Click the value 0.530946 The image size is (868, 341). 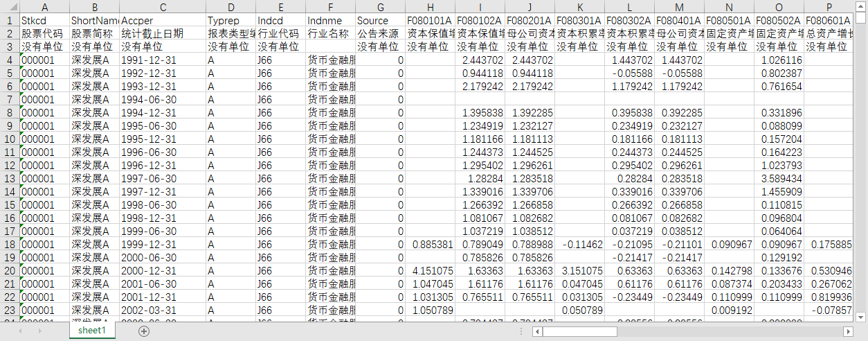pyautogui.click(x=829, y=271)
